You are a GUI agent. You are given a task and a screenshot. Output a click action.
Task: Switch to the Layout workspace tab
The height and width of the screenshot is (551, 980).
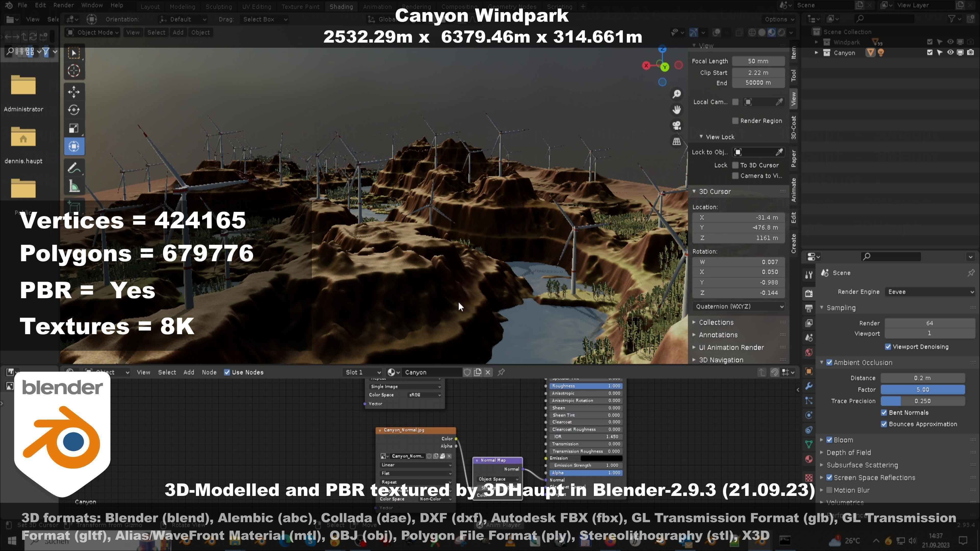(x=150, y=6)
